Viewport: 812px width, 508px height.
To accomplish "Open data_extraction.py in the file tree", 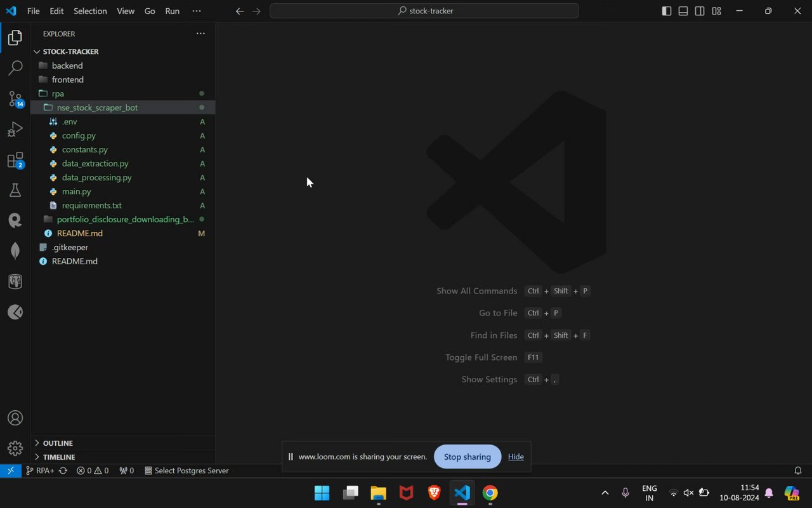I will point(123,163).
